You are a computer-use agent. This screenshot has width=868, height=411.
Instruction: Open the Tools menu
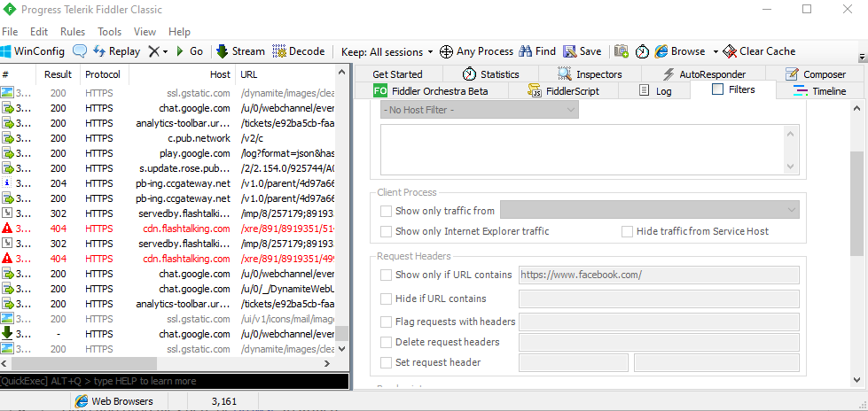[110, 32]
